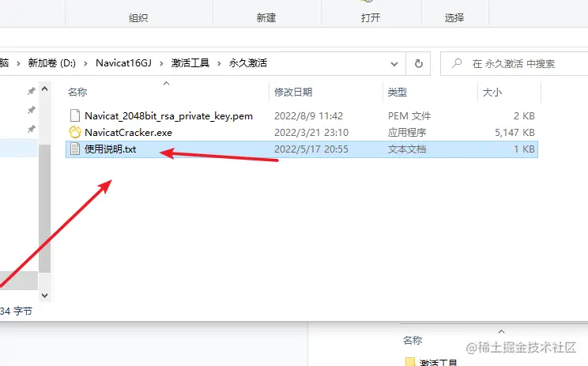Click the 选择 ribbon group label

click(454, 17)
